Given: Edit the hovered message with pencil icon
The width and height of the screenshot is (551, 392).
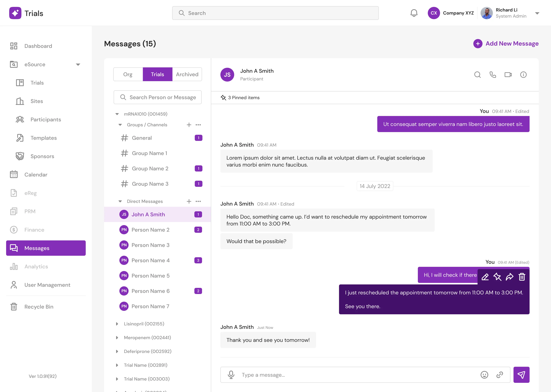Looking at the screenshot, I should (x=485, y=277).
